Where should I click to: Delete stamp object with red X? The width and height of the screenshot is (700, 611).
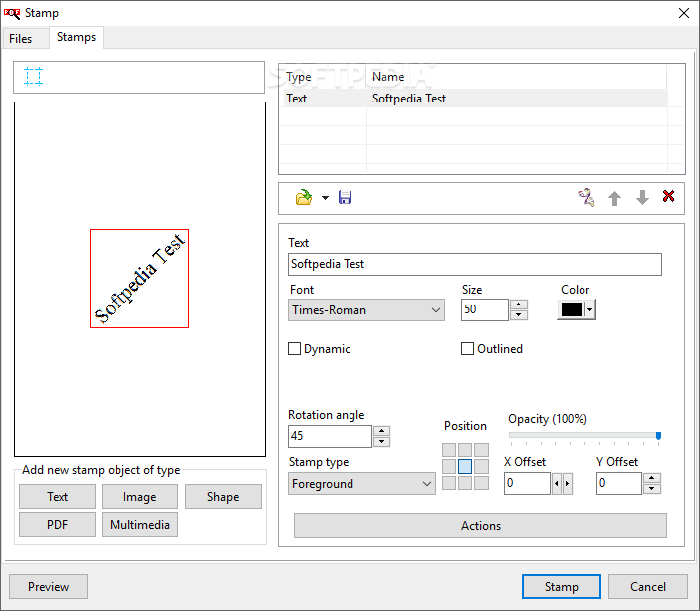[x=668, y=196]
